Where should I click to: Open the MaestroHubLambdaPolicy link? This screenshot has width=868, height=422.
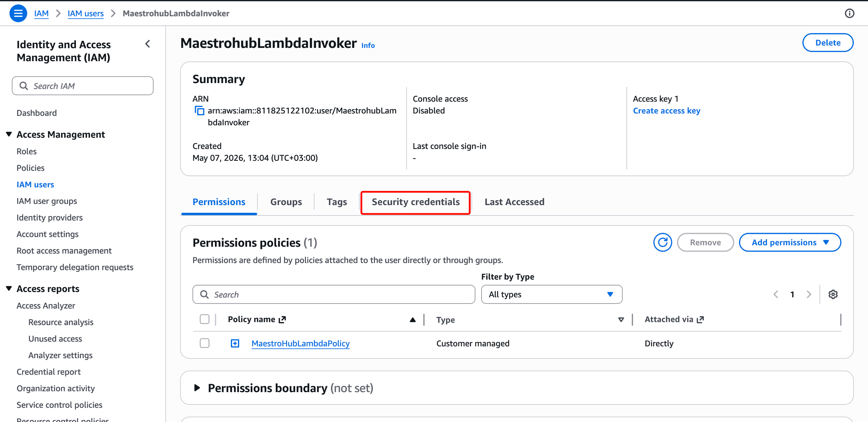pos(300,343)
